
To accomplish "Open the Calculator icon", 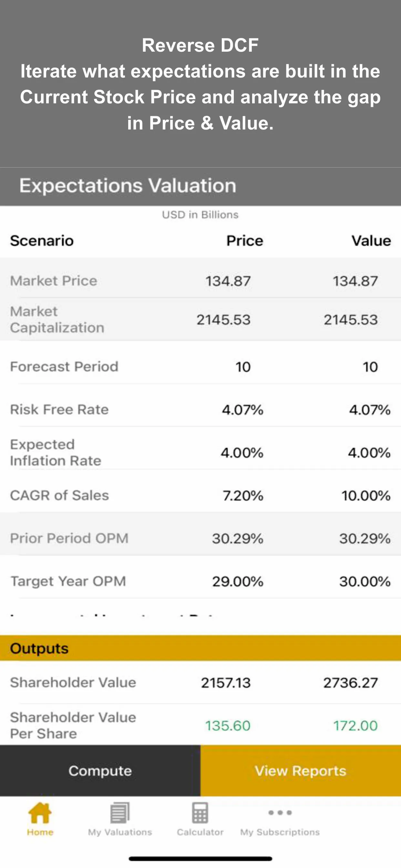I will point(200,813).
